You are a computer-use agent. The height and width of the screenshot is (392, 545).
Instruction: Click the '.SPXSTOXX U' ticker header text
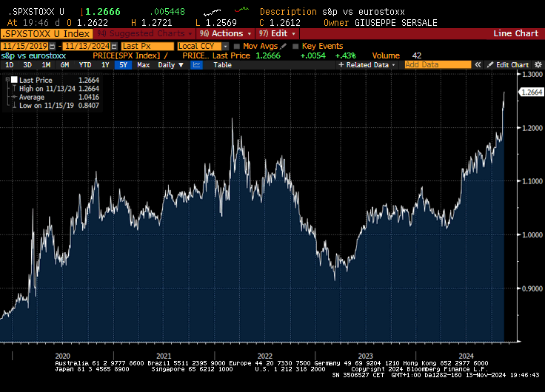pos(36,12)
